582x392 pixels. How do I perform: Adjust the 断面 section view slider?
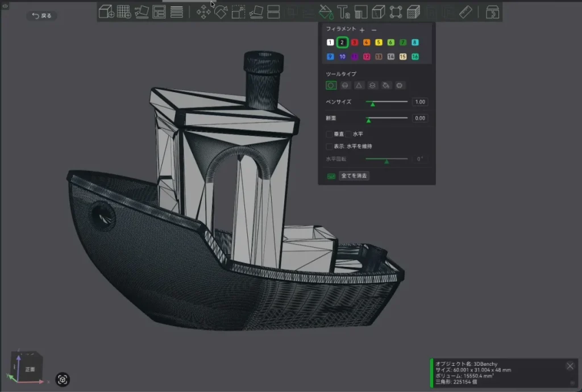pyautogui.click(x=386, y=118)
